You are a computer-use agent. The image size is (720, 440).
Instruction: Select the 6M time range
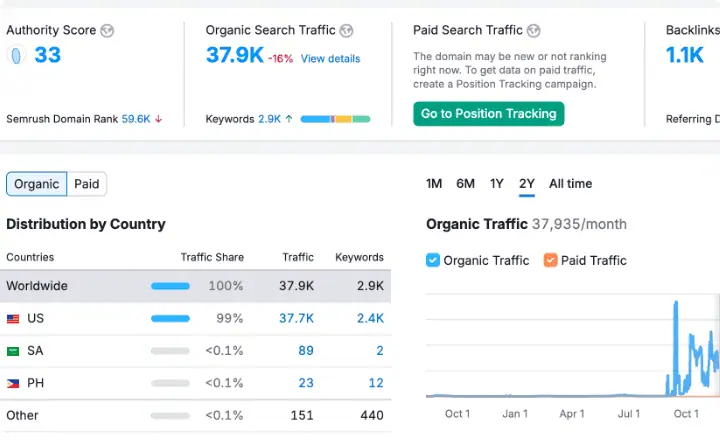[x=465, y=184]
